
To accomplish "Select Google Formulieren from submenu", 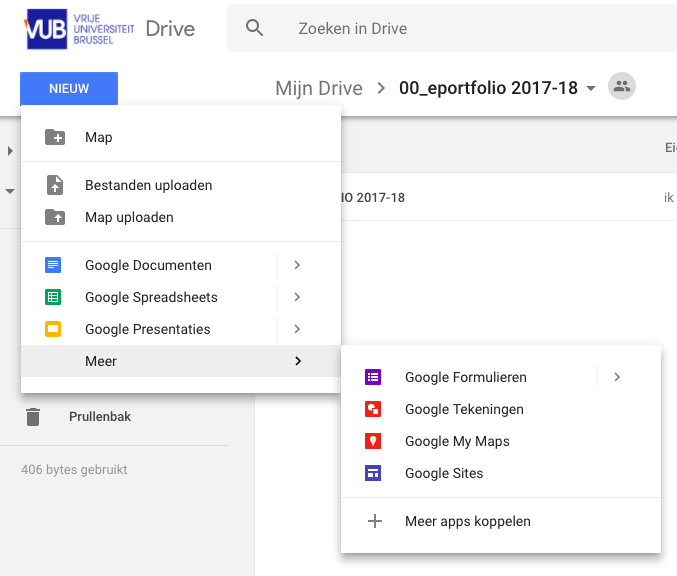I will 469,377.
